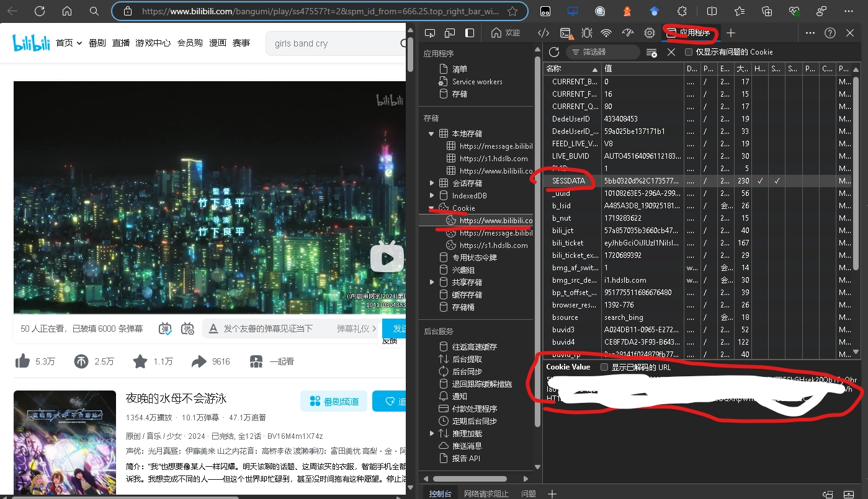Open browser favorites star-list icon
The image size is (868, 499).
(740, 11)
